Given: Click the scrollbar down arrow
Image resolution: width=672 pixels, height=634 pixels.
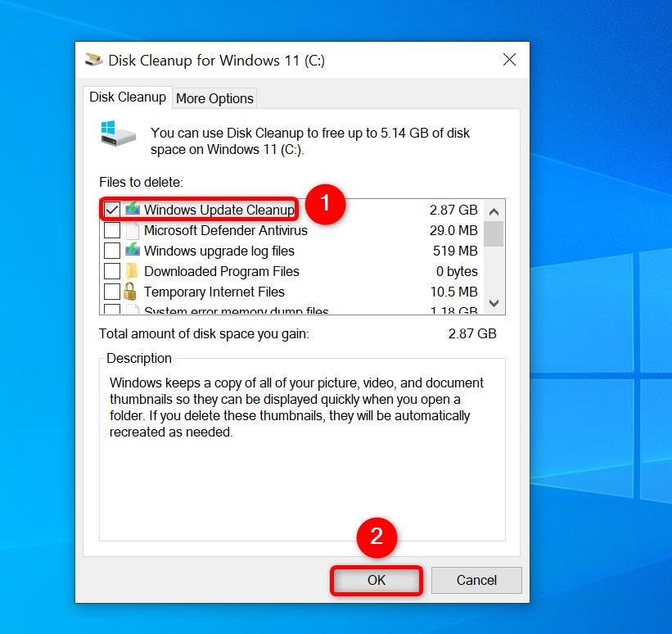Looking at the screenshot, I should coord(494,303).
